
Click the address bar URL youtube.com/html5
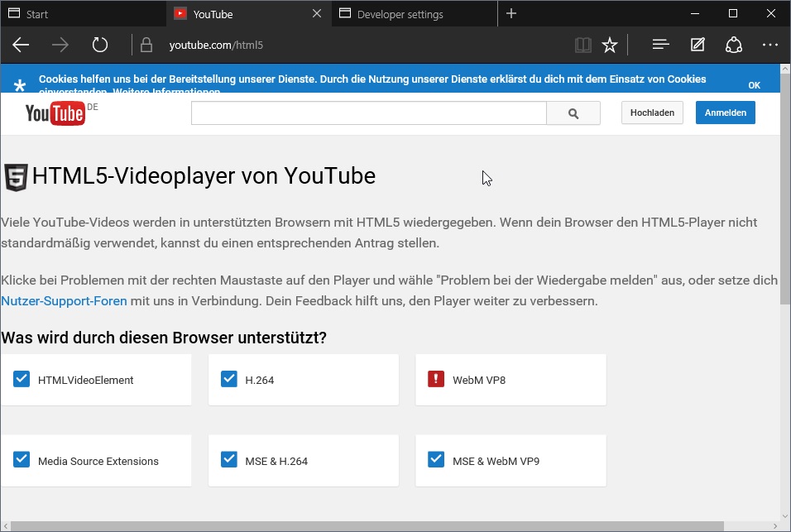point(216,45)
